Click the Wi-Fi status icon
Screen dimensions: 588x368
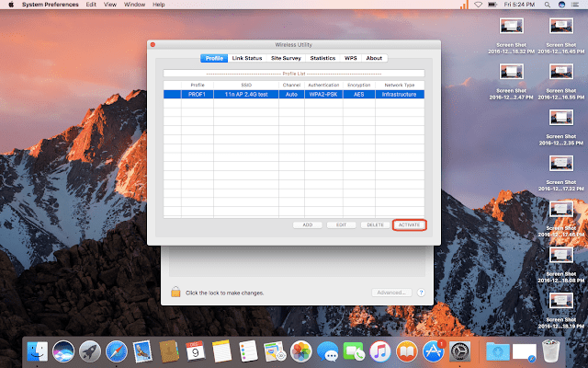point(478,5)
